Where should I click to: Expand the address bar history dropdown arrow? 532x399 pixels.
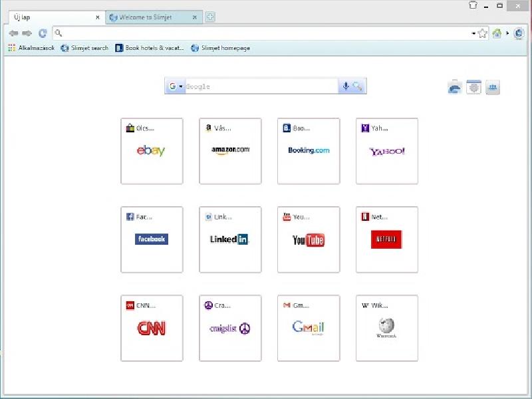click(x=473, y=33)
